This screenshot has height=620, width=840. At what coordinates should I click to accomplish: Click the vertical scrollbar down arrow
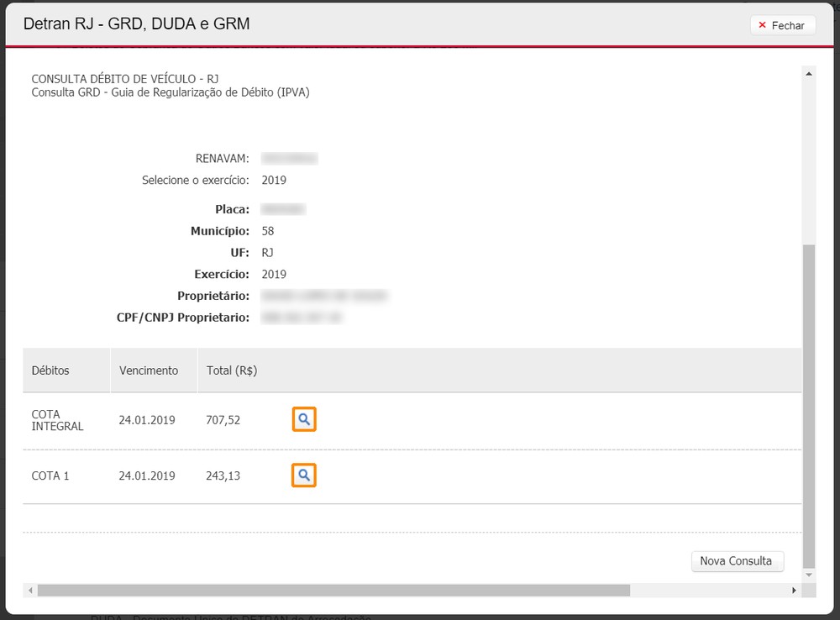coord(808,575)
